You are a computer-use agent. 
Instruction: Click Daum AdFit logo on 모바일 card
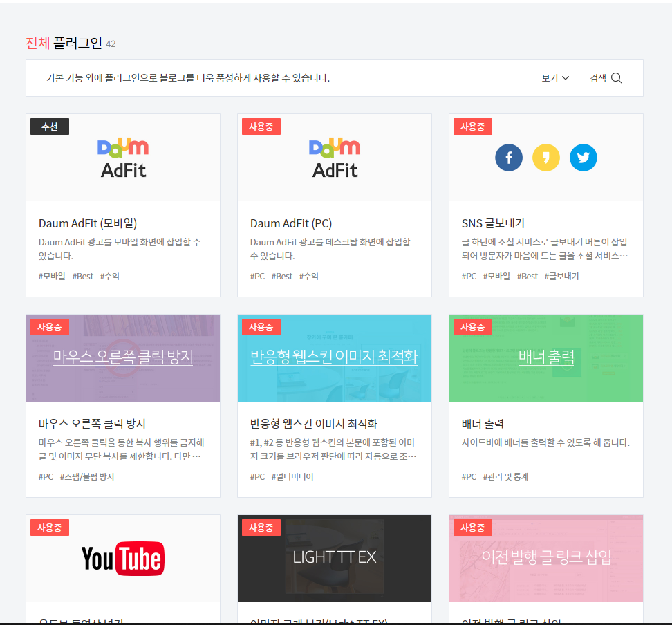pos(124,158)
